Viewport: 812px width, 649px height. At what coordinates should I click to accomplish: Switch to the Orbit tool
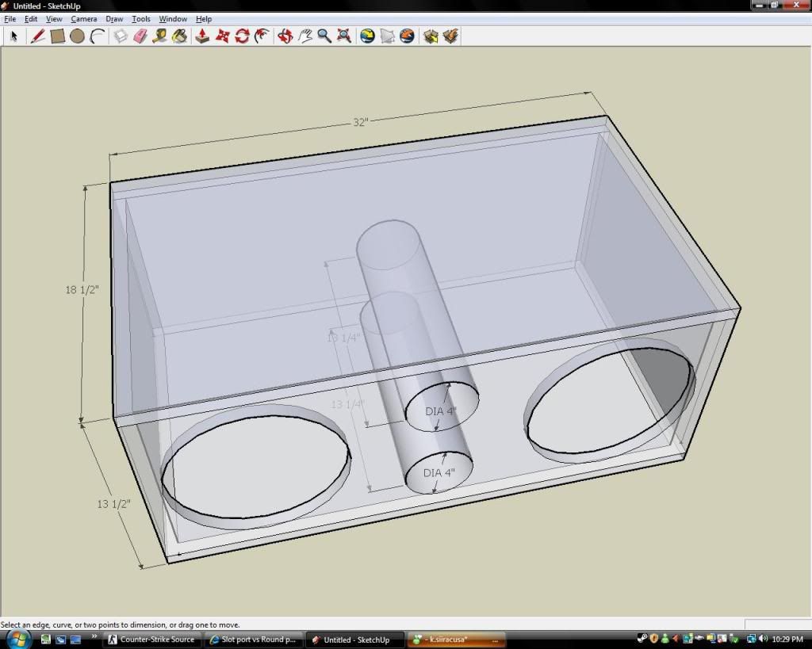coord(285,36)
